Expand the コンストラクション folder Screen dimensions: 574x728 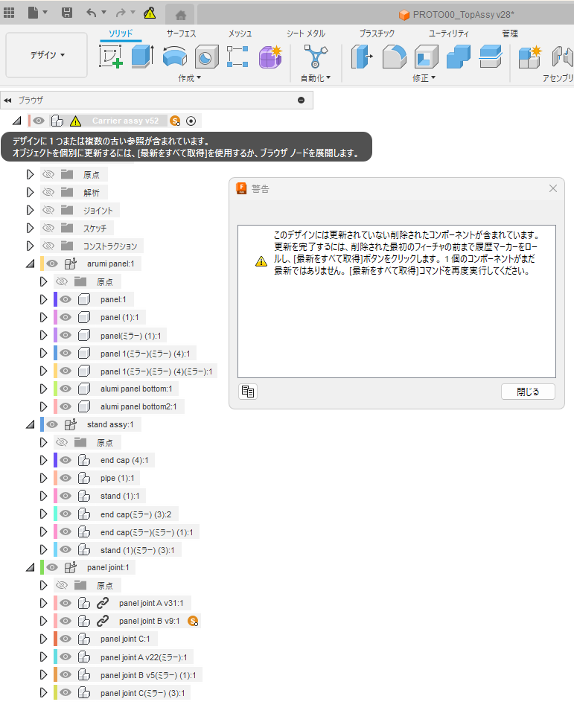(x=31, y=246)
